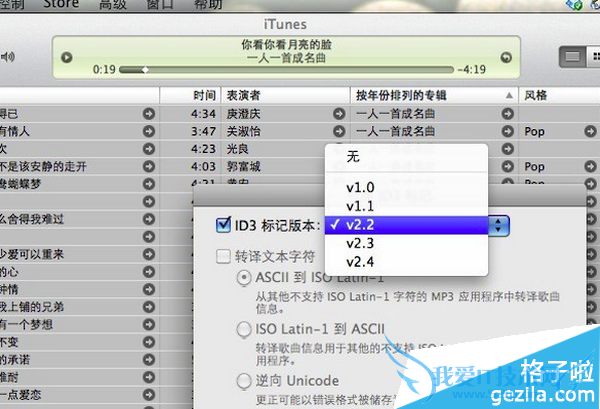The width and height of the screenshot is (600, 409).
Task: Select the song row 不变
Action: 80,342
